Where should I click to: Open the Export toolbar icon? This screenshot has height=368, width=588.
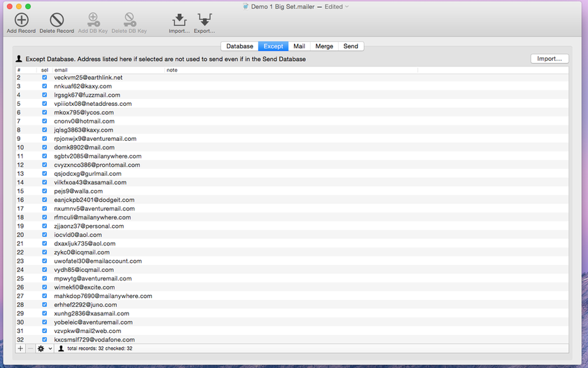(204, 20)
